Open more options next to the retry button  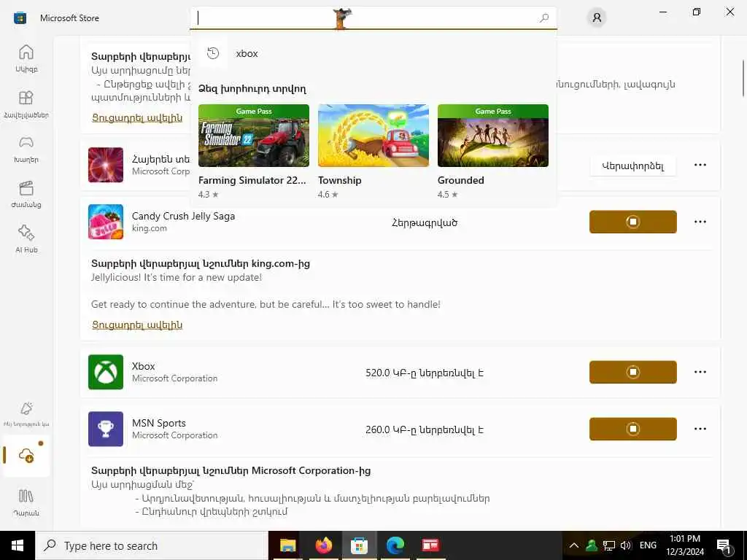click(x=700, y=165)
